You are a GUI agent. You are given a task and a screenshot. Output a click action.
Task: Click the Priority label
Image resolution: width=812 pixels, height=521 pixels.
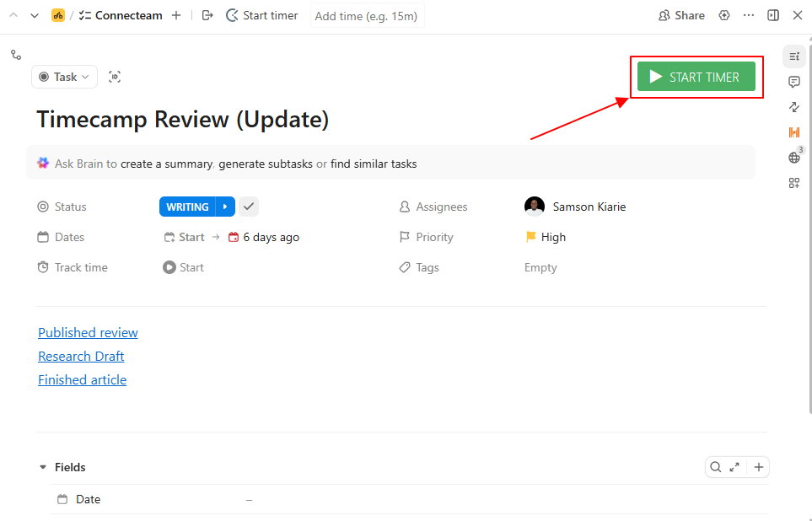click(434, 237)
